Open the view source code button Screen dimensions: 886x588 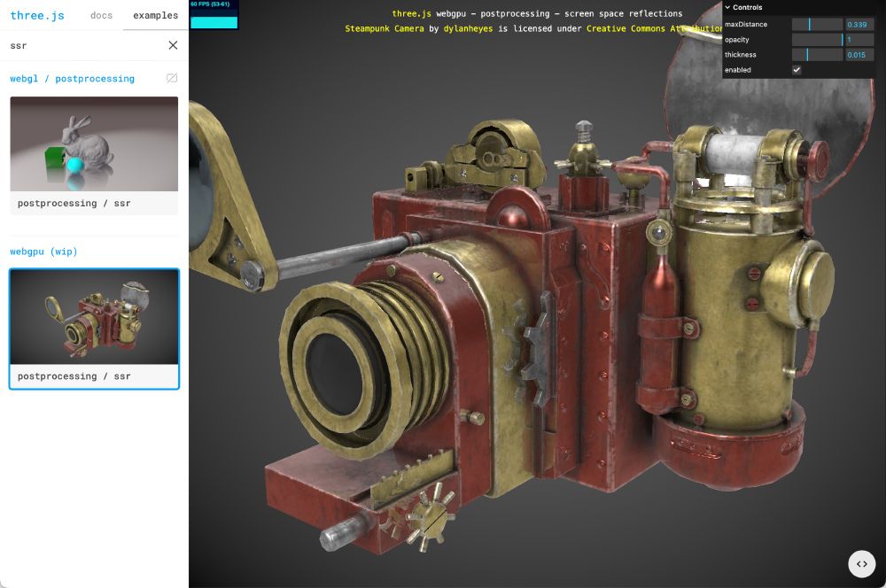coord(861,564)
